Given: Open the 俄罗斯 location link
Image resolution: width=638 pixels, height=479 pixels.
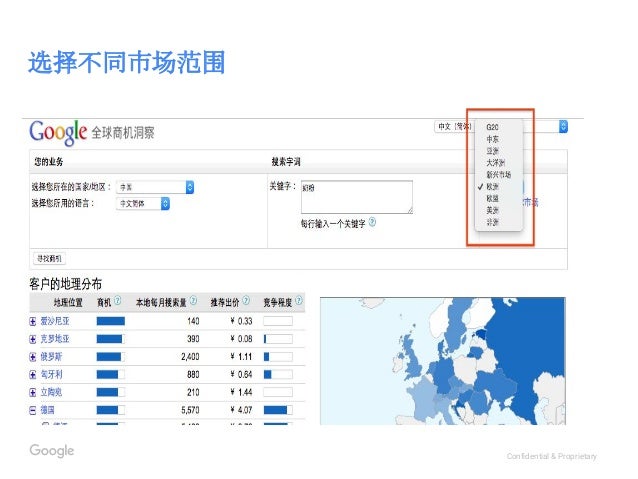Looking at the screenshot, I should point(51,357).
